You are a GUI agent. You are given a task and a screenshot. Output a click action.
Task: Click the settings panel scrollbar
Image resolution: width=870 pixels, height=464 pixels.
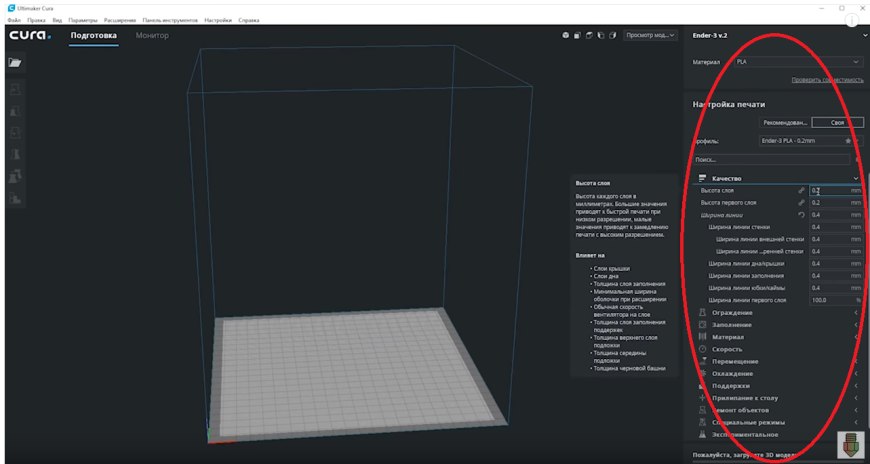click(867, 300)
